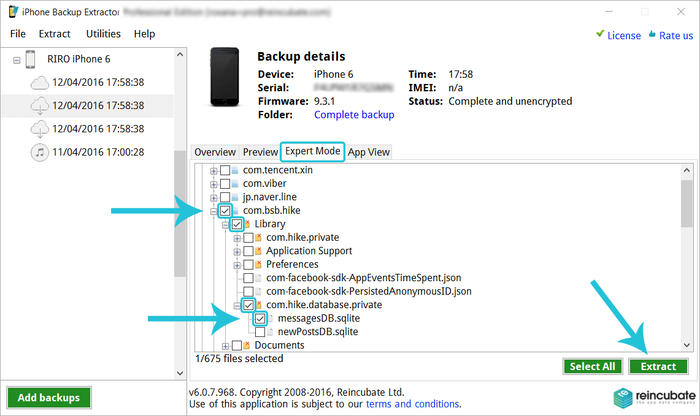The height and width of the screenshot is (416, 700).
Task: Collapse the Library folder node
Action: 225,225
